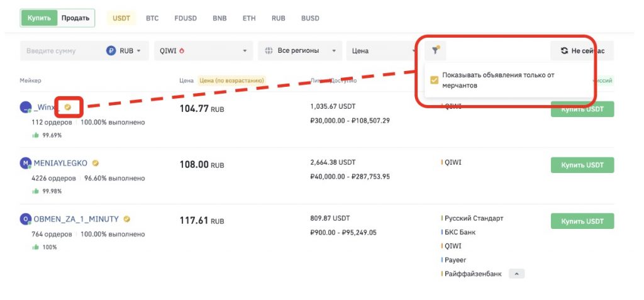Switch to the Купить tab
644x300 pixels.
pos(39,18)
